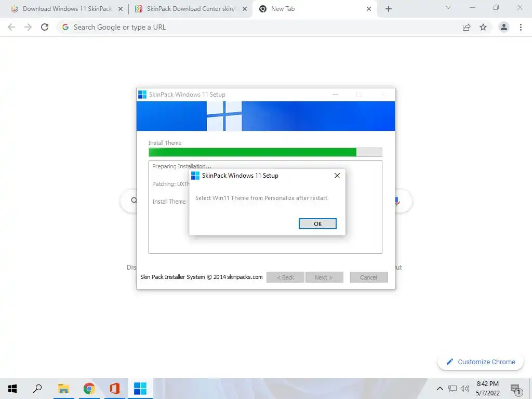
Task: Close the SkinPack Windows 11 Setup message dialog
Action: point(337,176)
